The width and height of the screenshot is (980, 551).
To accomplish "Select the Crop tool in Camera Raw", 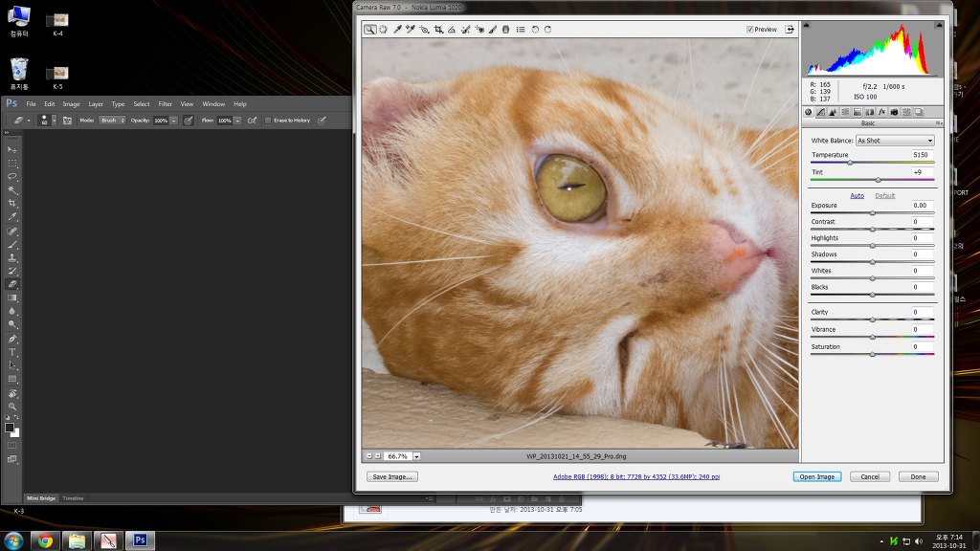I will [438, 30].
